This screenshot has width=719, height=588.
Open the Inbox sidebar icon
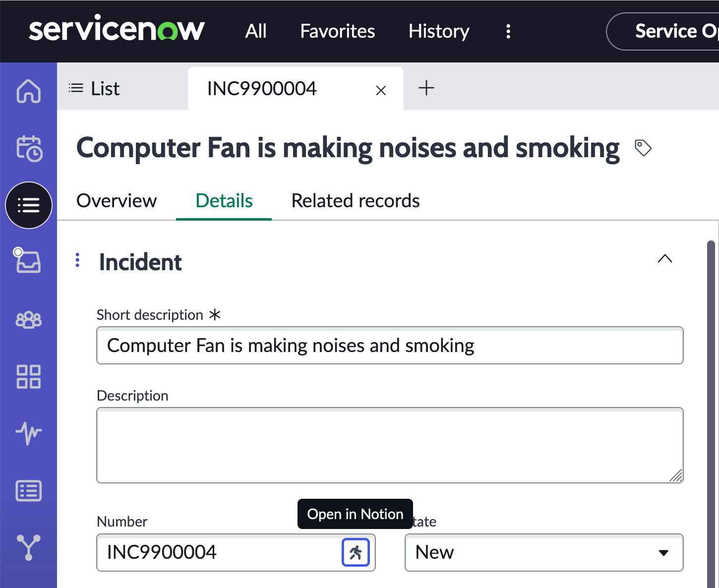tap(27, 260)
